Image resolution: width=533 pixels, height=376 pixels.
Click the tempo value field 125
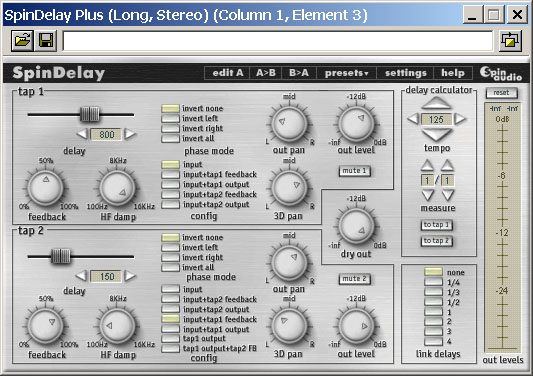(436, 119)
